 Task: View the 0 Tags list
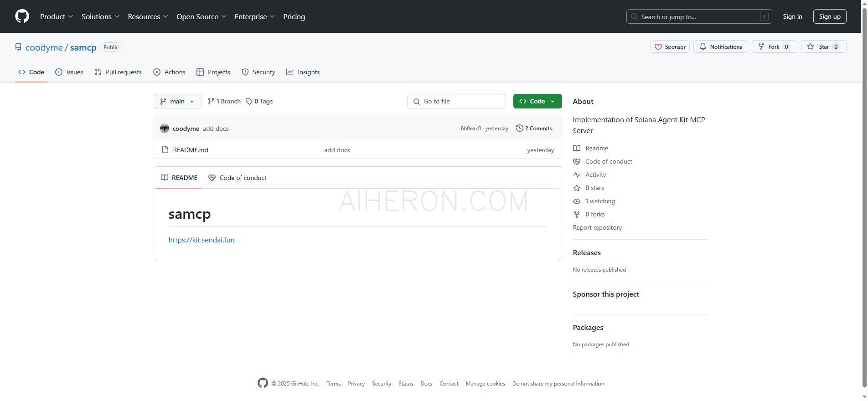click(259, 101)
